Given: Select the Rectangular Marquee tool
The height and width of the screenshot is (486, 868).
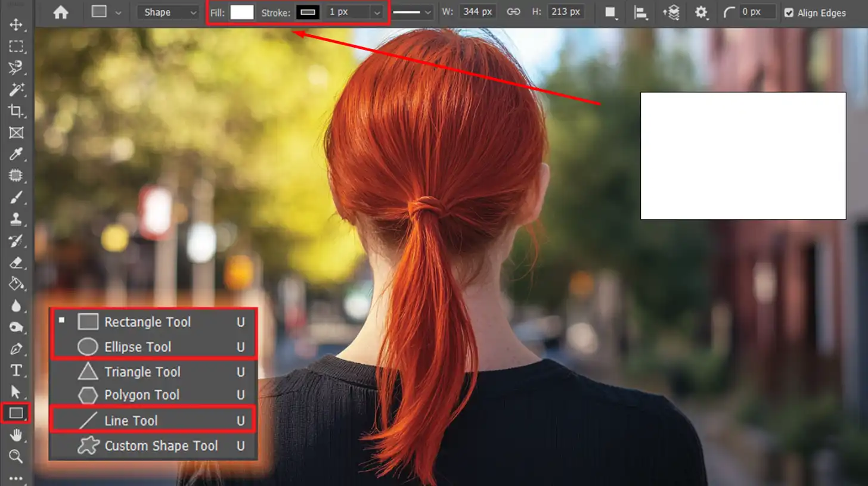Looking at the screenshot, I should pos(16,46).
